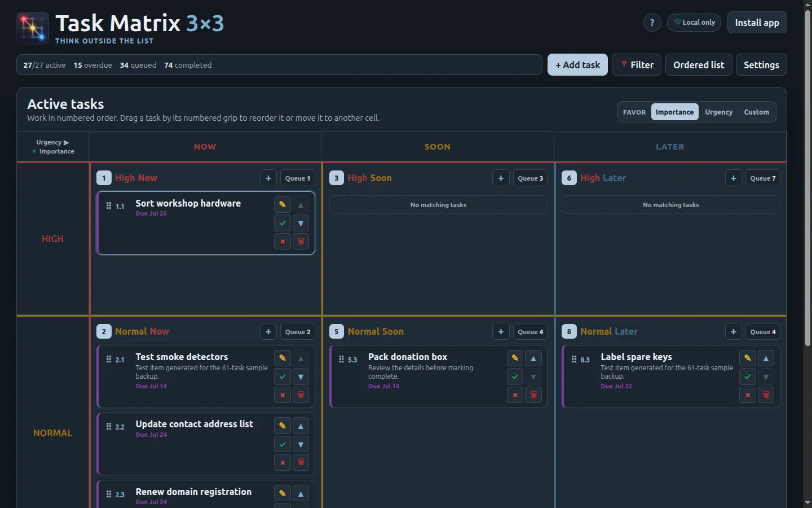Expand Queue 1 in High Now

(x=298, y=178)
